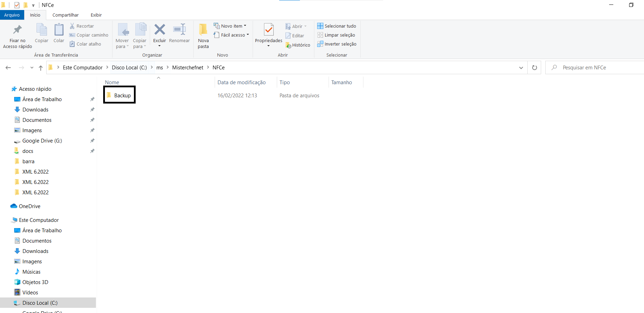Switch to the Exibir ribbon tab

96,15
